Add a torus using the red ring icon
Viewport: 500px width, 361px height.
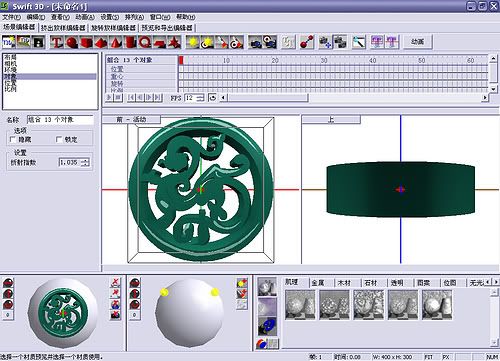click(x=145, y=42)
